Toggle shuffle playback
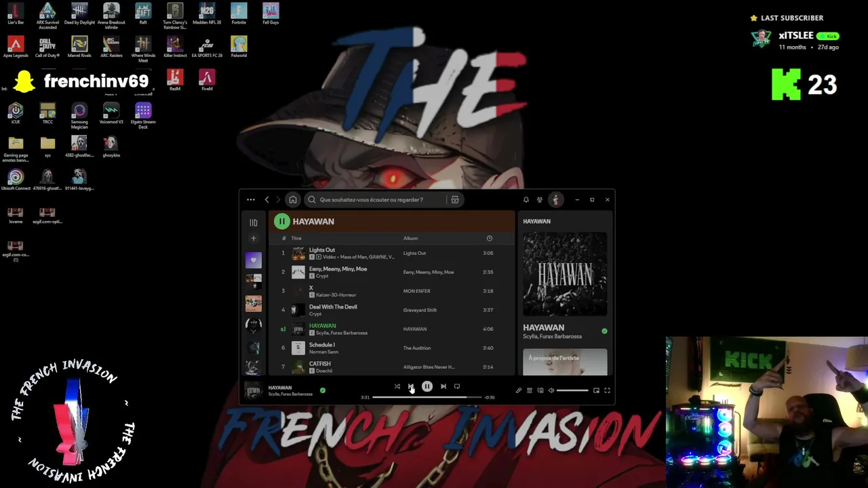The height and width of the screenshot is (488, 868). [x=397, y=386]
